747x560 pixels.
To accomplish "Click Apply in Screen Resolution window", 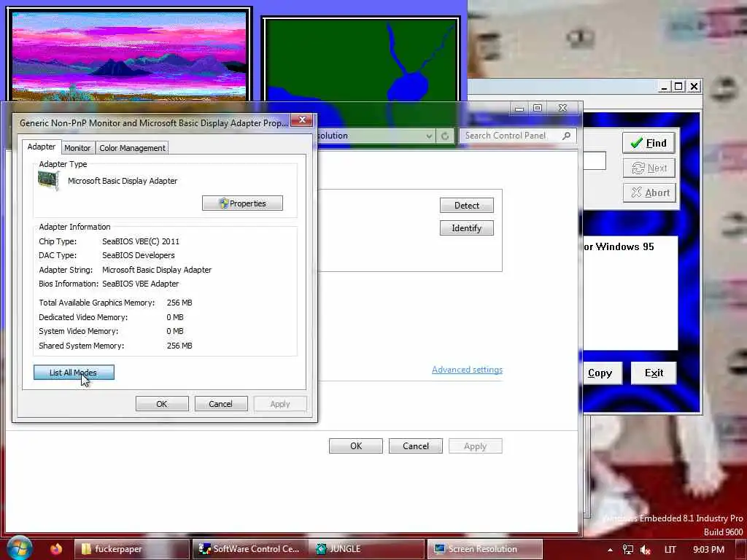I will point(475,446).
